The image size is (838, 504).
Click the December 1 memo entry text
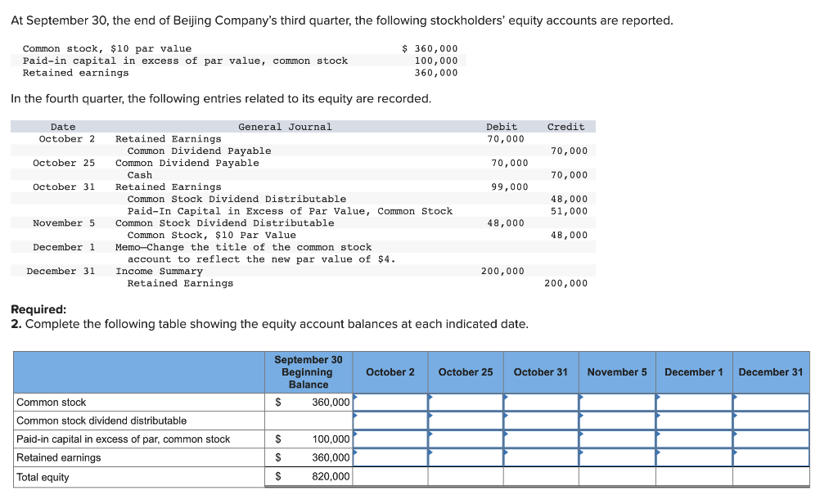point(255,254)
